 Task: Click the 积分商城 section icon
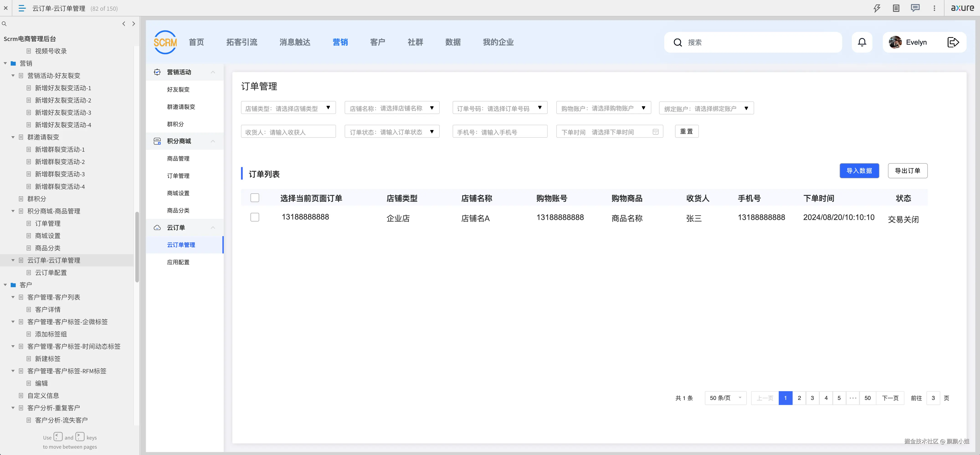tap(157, 141)
